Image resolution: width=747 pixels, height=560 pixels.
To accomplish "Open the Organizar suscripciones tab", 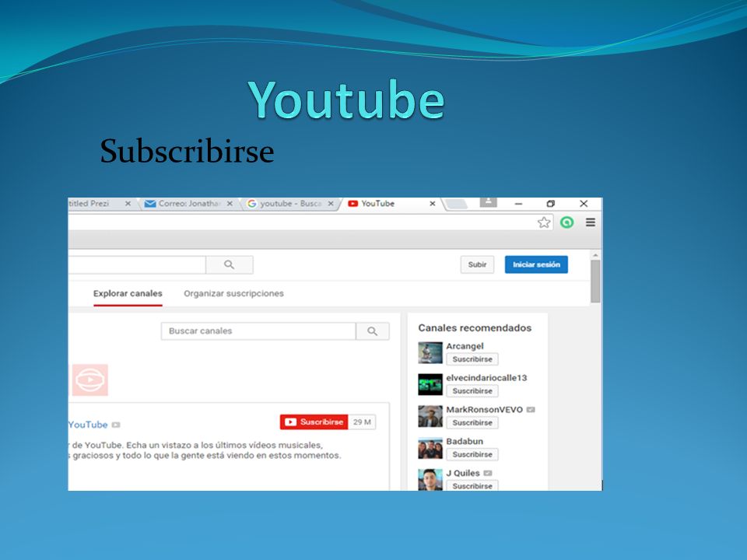I will coord(233,293).
